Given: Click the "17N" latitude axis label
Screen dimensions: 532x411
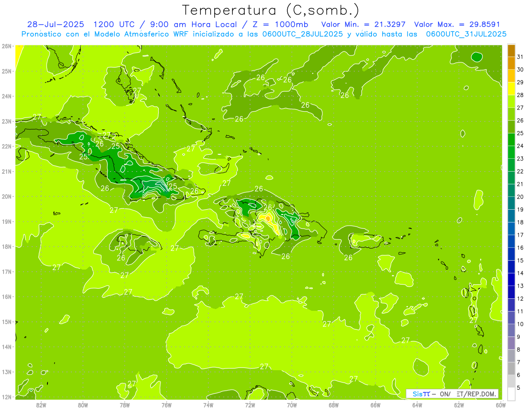Looking at the screenshot, I should [6, 272].
